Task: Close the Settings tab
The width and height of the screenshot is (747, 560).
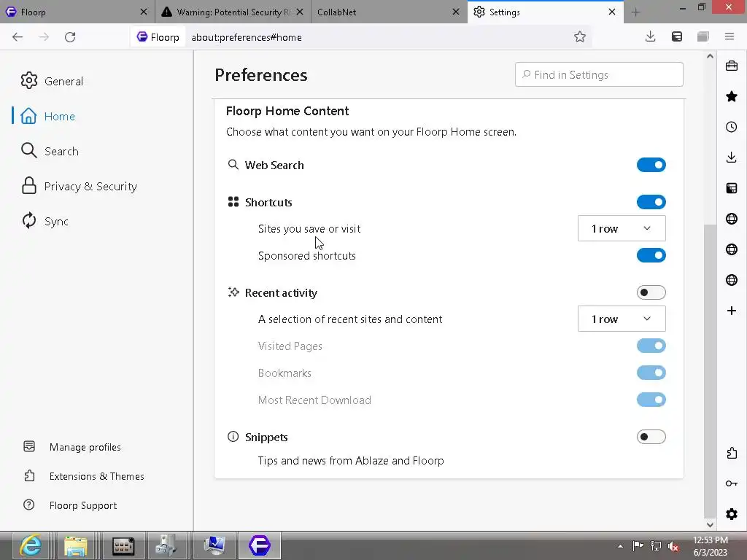Action: [x=612, y=12]
